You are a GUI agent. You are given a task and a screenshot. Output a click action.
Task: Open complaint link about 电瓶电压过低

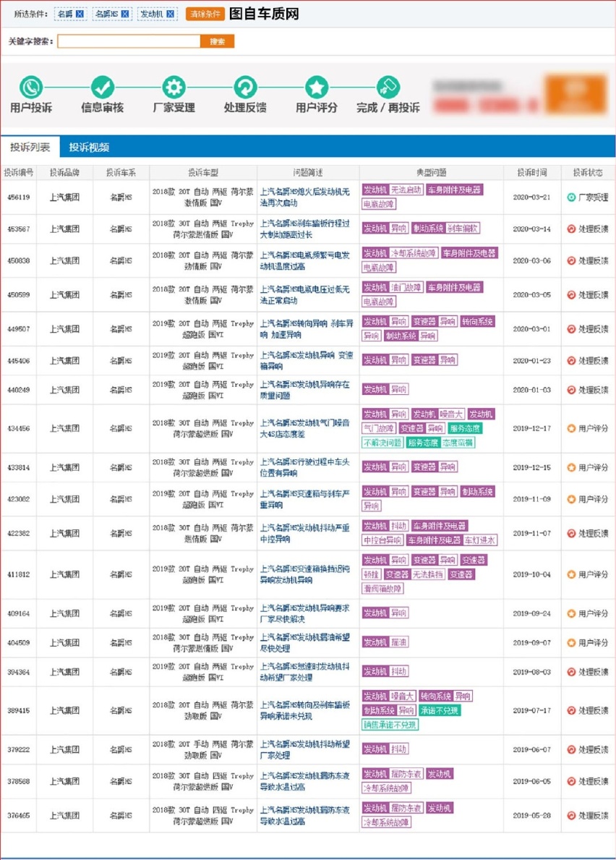click(304, 294)
